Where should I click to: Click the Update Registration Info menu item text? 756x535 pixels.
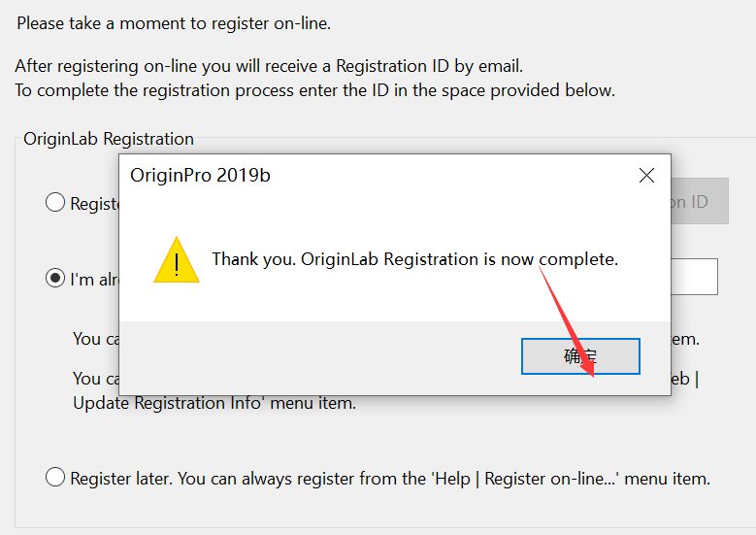(214, 402)
